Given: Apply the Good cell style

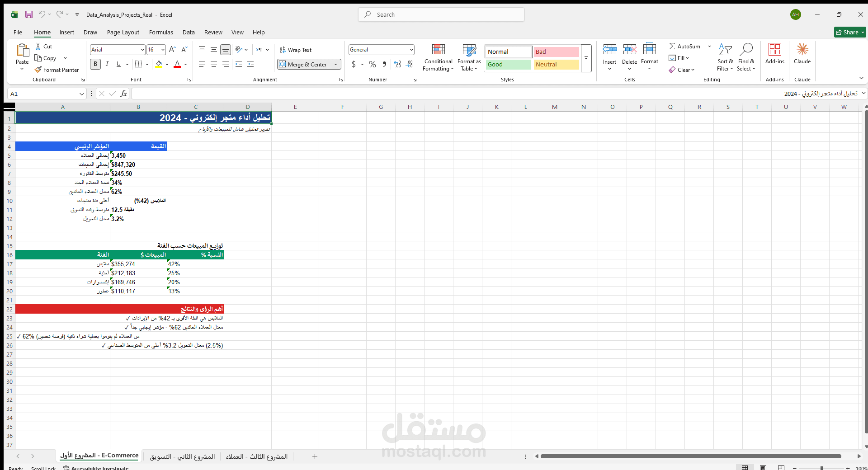Looking at the screenshot, I should pyautogui.click(x=509, y=65).
